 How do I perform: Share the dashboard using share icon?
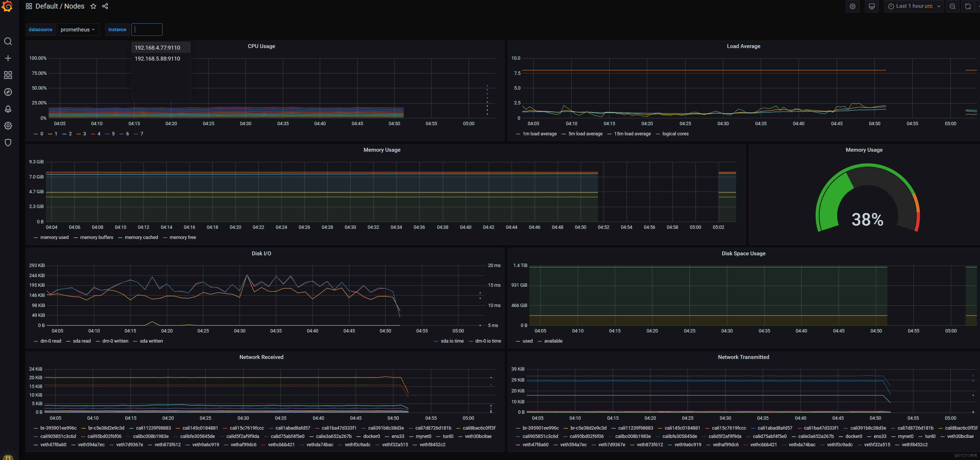(105, 6)
